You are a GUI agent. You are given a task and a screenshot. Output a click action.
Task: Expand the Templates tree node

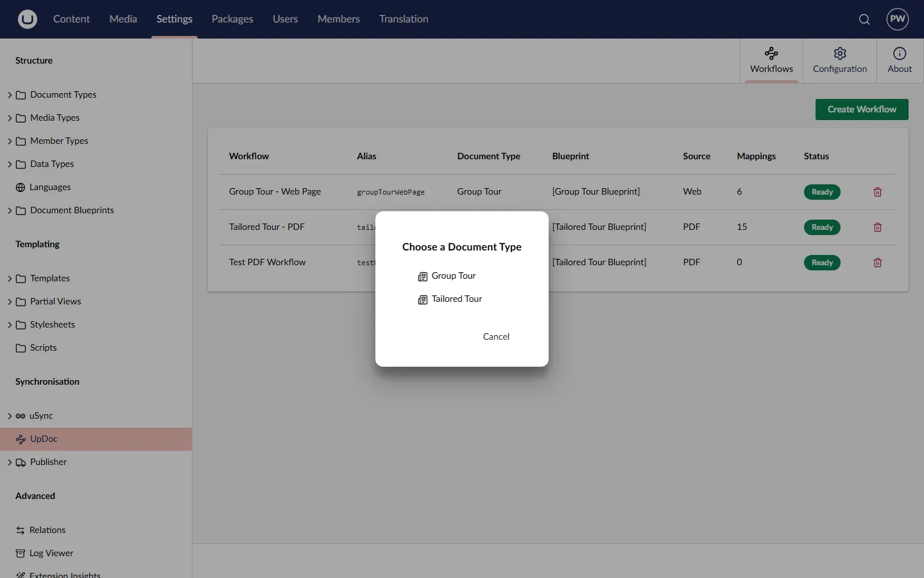tap(10, 279)
